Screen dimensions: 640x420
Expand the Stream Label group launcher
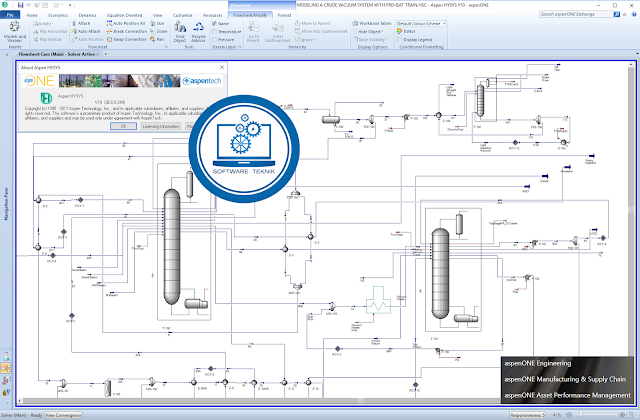point(240,47)
